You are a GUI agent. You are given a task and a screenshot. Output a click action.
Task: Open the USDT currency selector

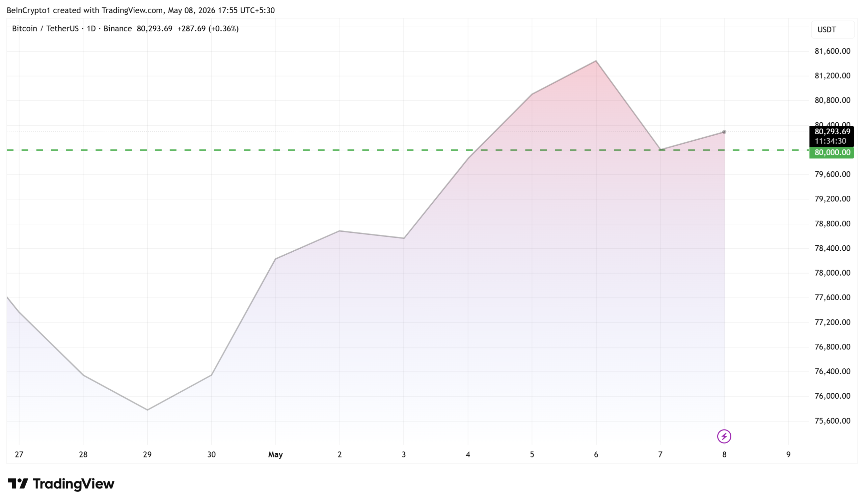833,29
